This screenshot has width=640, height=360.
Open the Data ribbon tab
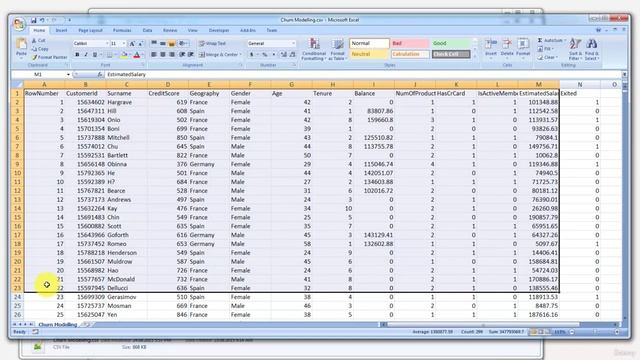[147, 30]
